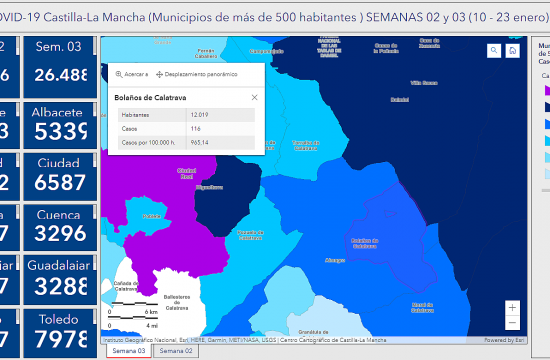Click the Daimiel label on the map
Viewport: 550px width, 360px height.
(x=400, y=100)
